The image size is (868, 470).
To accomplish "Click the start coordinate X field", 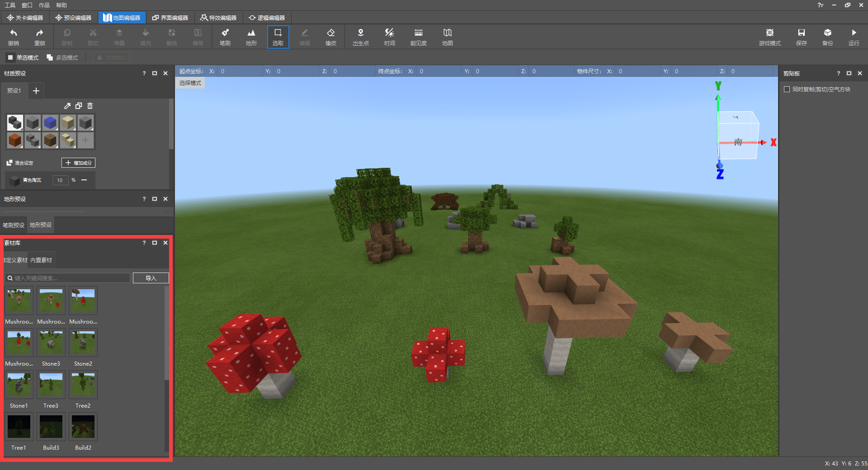I will point(240,71).
